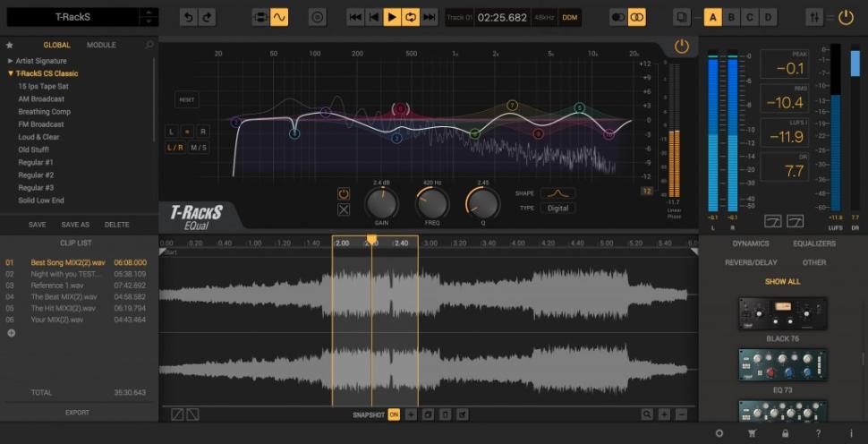Toggle loop playback
This screenshot has height=444, width=868.
410,17
